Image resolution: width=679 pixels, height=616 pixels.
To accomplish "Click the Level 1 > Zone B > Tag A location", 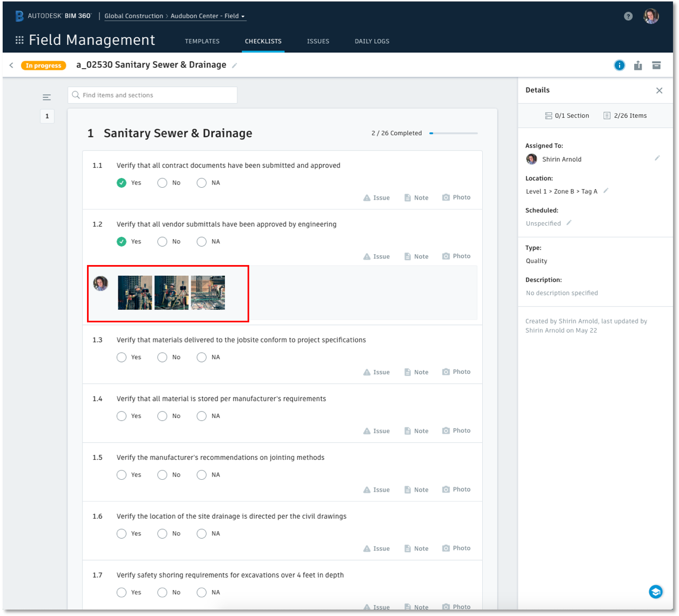I will click(562, 191).
